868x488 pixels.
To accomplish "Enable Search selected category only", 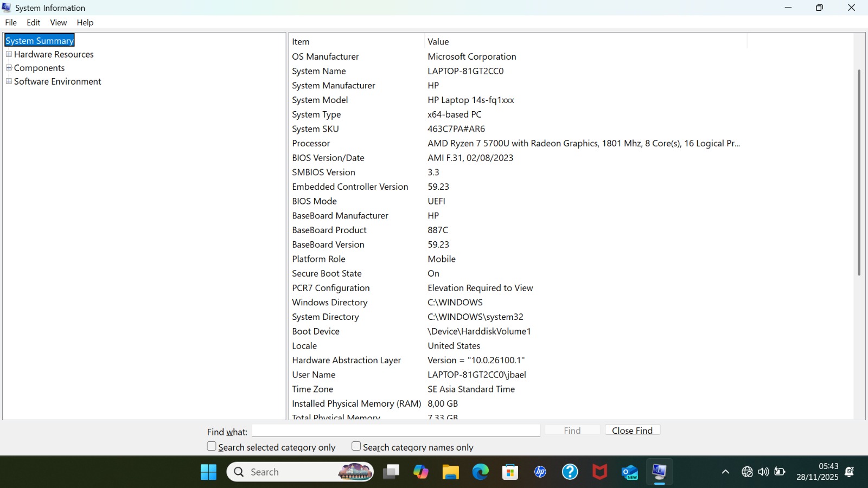I will tap(212, 446).
